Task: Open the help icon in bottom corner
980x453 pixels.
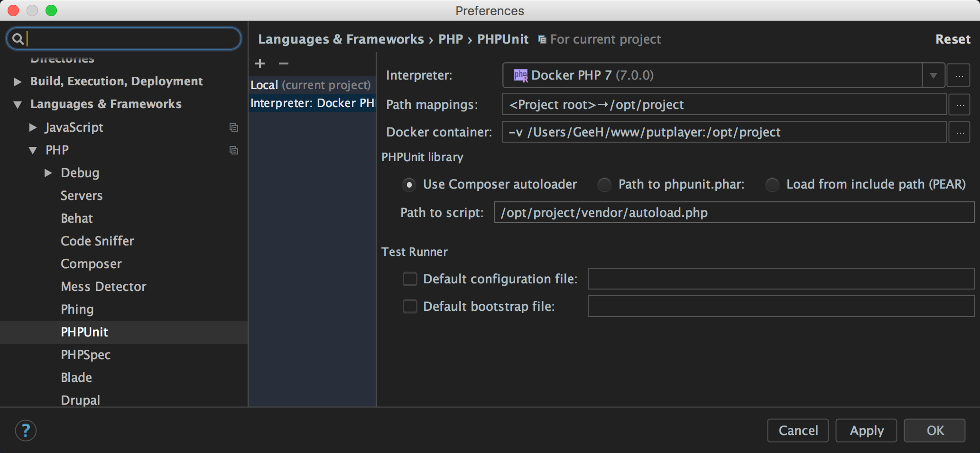Action: pyautogui.click(x=26, y=430)
